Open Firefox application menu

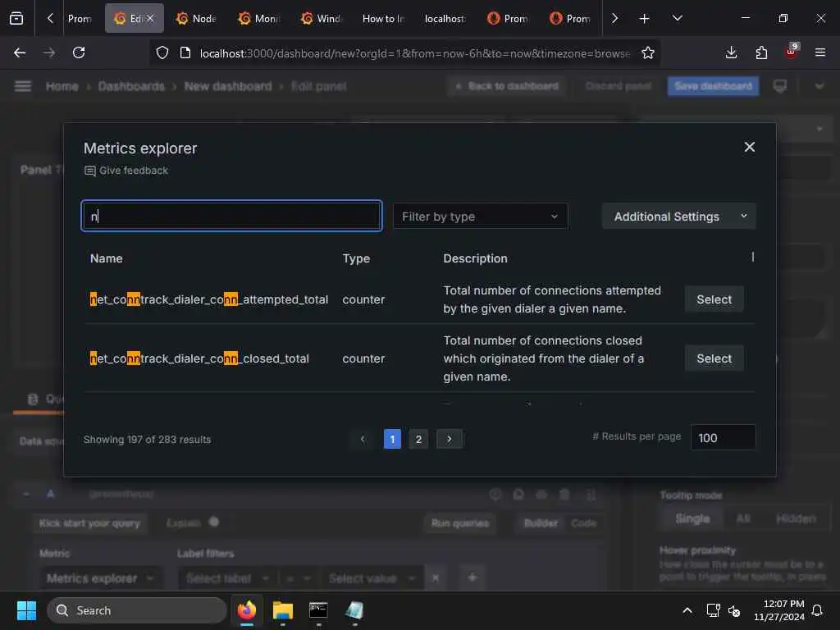(x=819, y=52)
